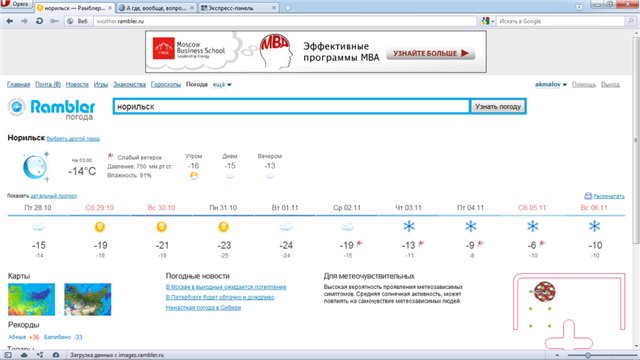Click the page vertical scrollbar
The height and width of the screenshot is (360, 640).
tap(636, 139)
